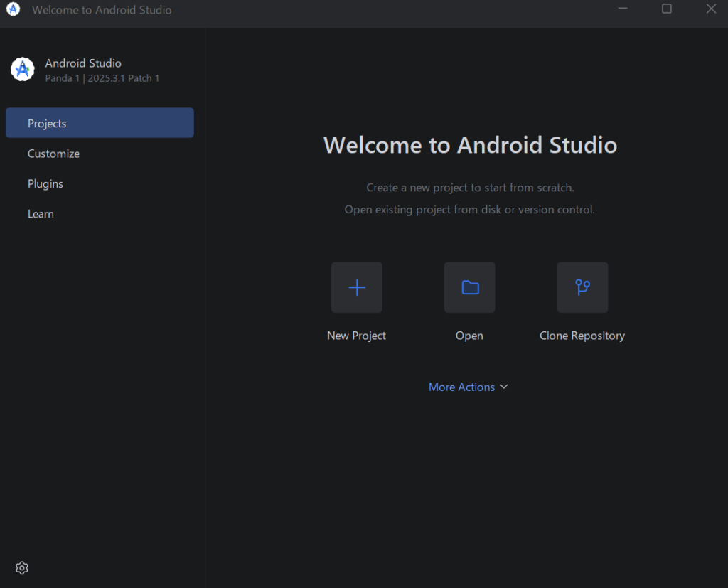728x588 pixels.
Task: Click the Android Studio logo in sidebar
Action: pyautogui.click(x=23, y=70)
